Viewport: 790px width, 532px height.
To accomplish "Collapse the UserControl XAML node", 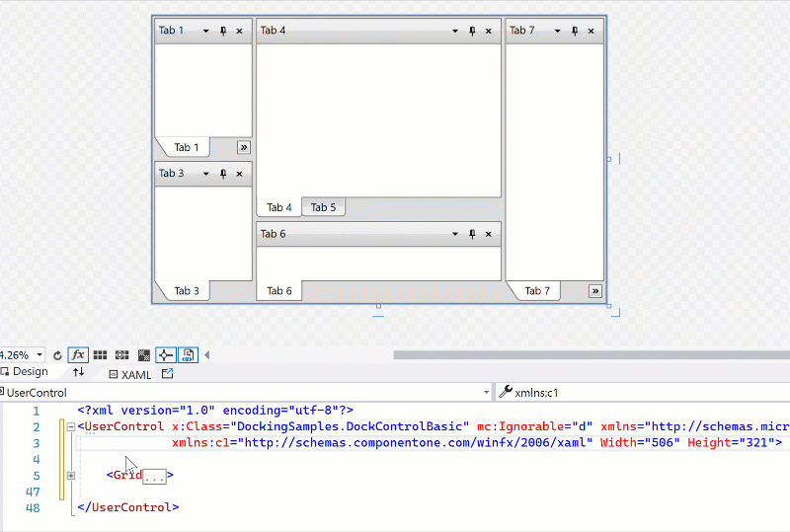I will pos(70,426).
